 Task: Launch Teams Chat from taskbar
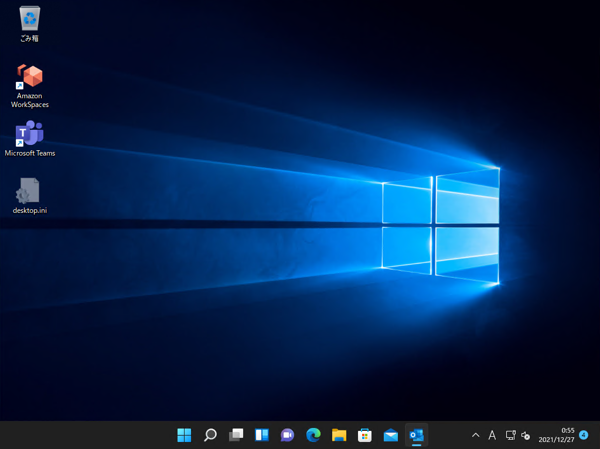point(287,435)
